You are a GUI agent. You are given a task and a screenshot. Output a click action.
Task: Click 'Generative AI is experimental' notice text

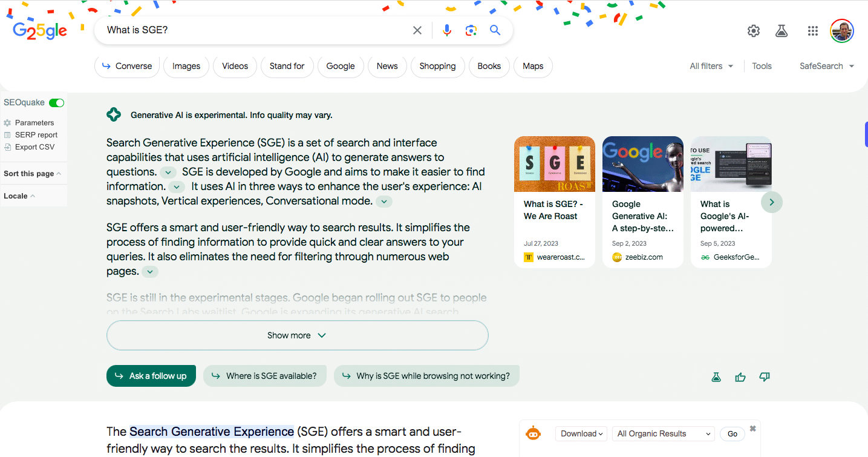click(x=232, y=115)
